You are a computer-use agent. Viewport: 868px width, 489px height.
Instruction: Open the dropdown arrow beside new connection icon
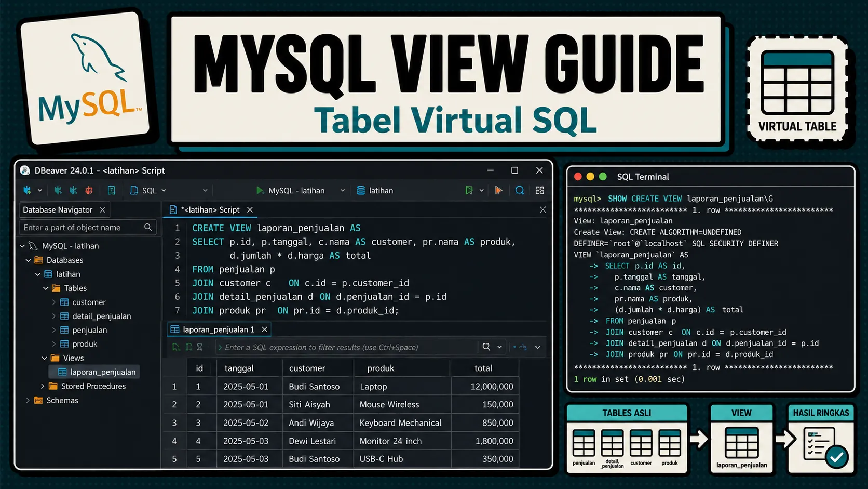[40, 191]
